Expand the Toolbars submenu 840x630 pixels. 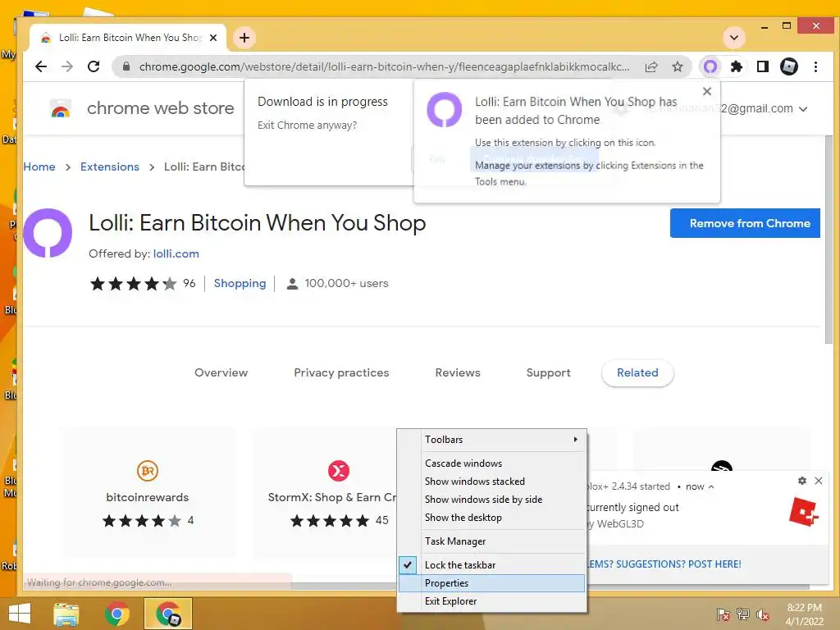coord(492,440)
